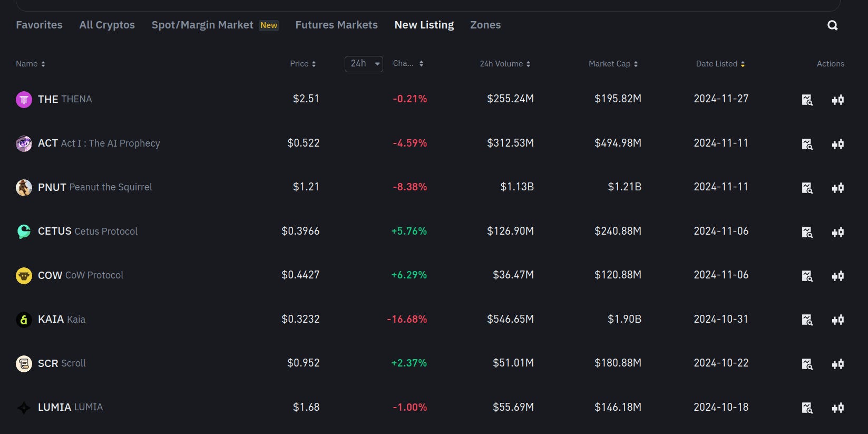
Task: Open details icon for KAIA row
Action: coord(807,320)
